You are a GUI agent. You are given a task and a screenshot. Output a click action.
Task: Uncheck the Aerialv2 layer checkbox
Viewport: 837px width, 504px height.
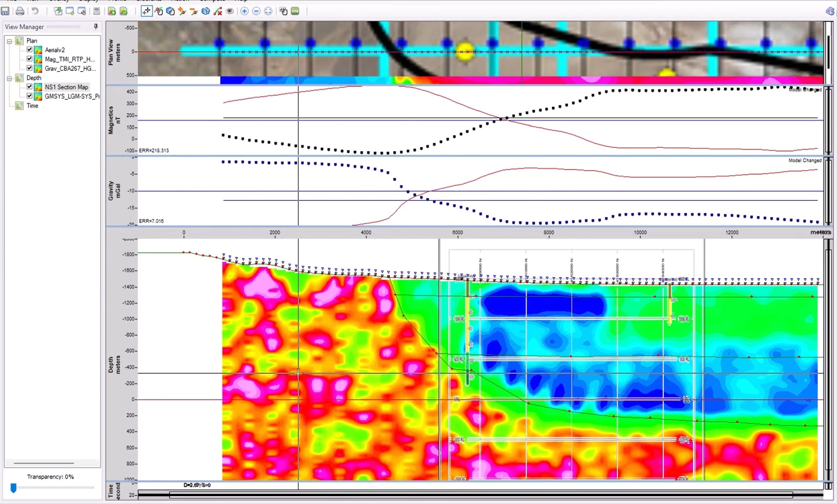[x=30, y=49]
